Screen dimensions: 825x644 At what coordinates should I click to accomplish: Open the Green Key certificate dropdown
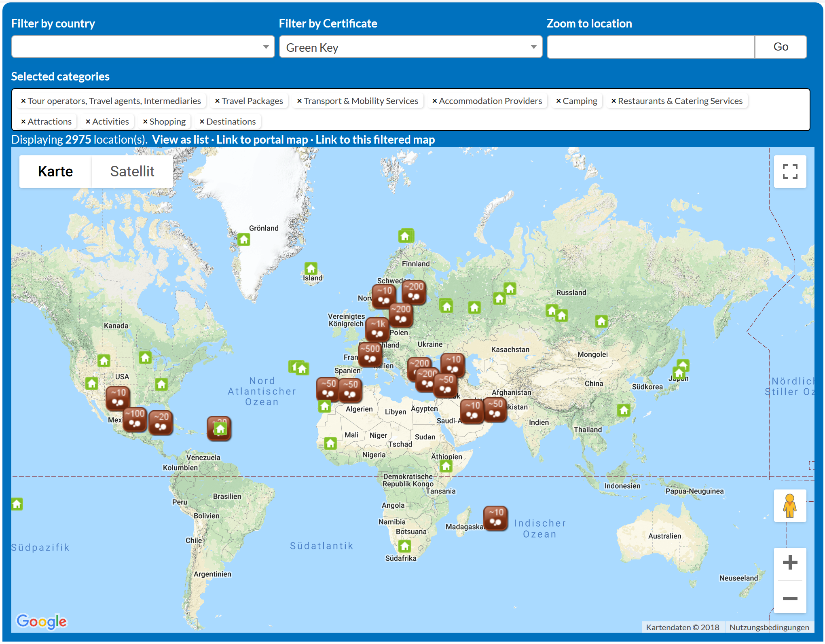click(x=410, y=47)
